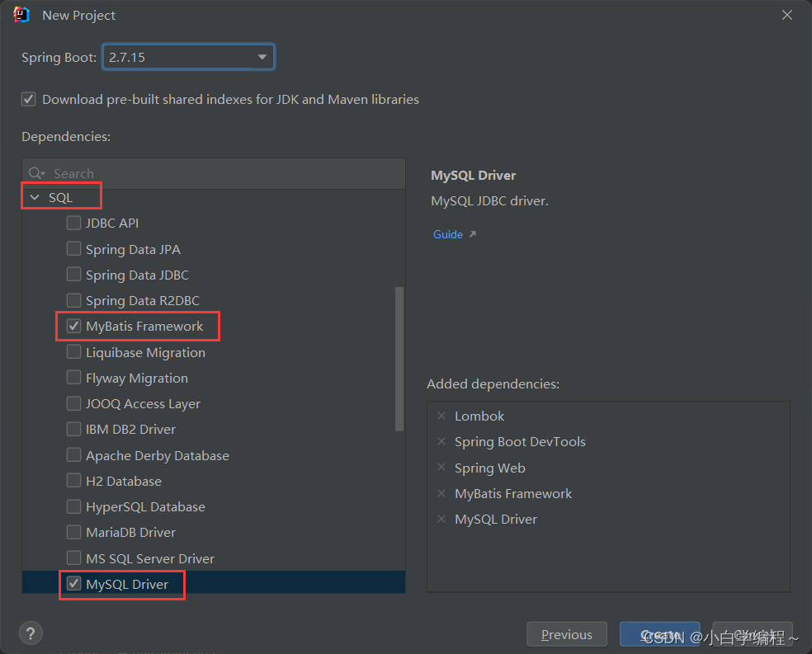The height and width of the screenshot is (654, 812).
Task: Remove MyBatis Framework from added dependencies
Action: click(441, 493)
